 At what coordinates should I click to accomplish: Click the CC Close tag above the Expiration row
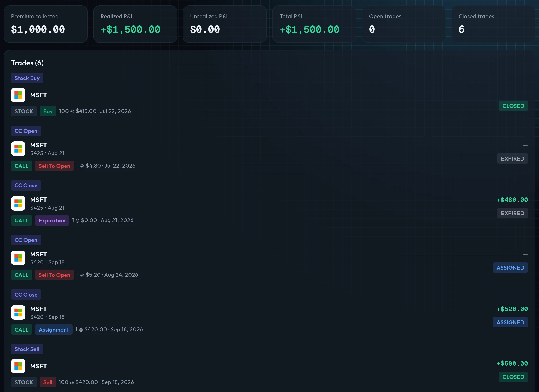(26, 186)
